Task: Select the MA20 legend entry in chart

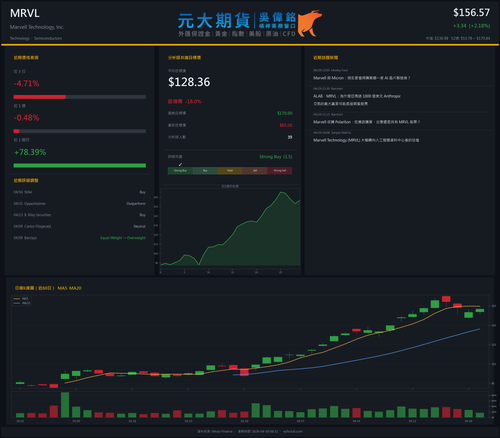Action: [x=22, y=303]
